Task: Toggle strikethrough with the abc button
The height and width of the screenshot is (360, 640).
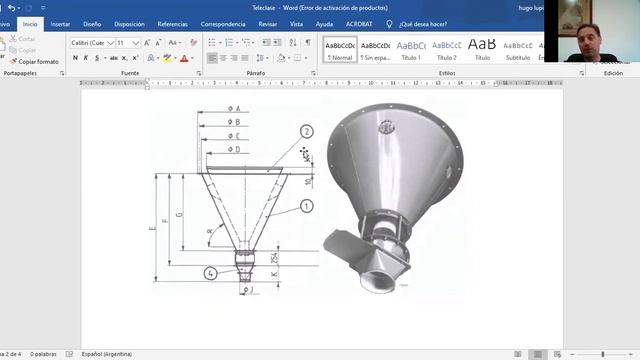Action: click(113, 58)
